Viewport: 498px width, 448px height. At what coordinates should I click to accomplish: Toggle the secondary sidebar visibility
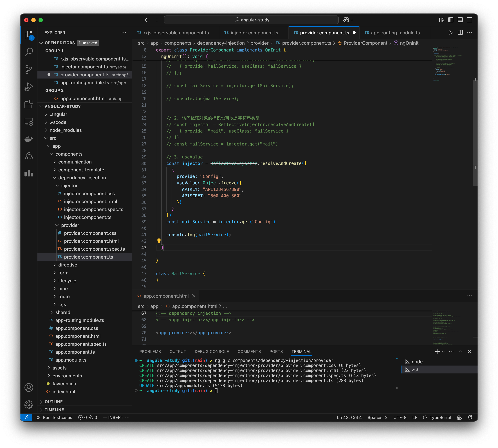[x=469, y=20]
